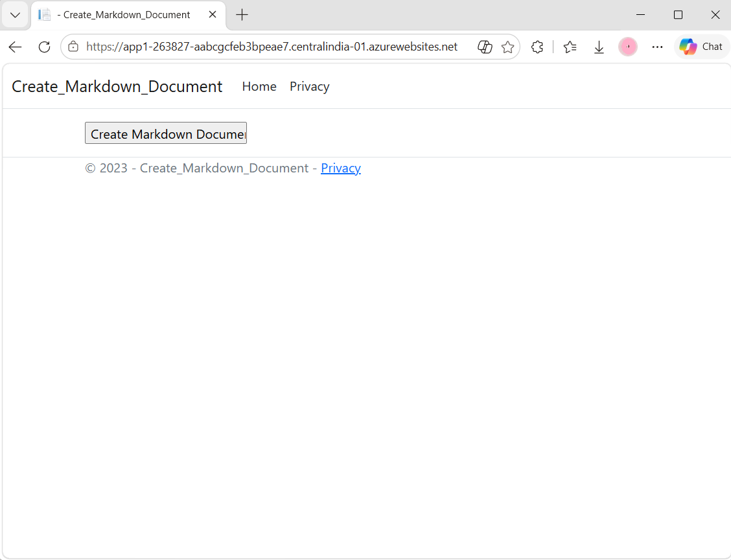This screenshot has height=560, width=731.
Task: Go to Home in the navbar
Action: pyautogui.click(x=259, y=86)
